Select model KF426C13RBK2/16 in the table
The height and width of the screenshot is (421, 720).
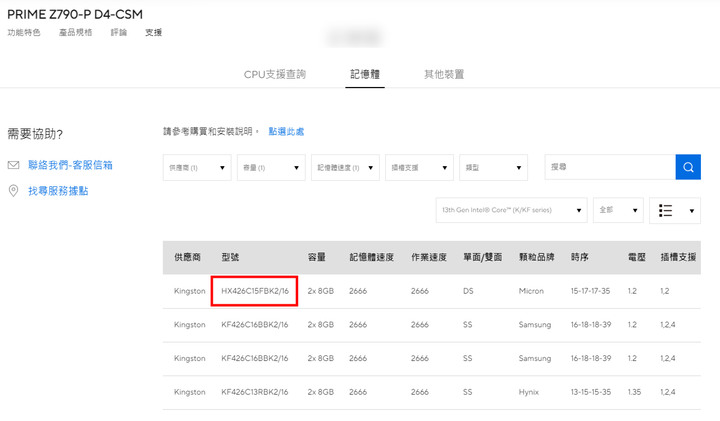click(255, 392)
